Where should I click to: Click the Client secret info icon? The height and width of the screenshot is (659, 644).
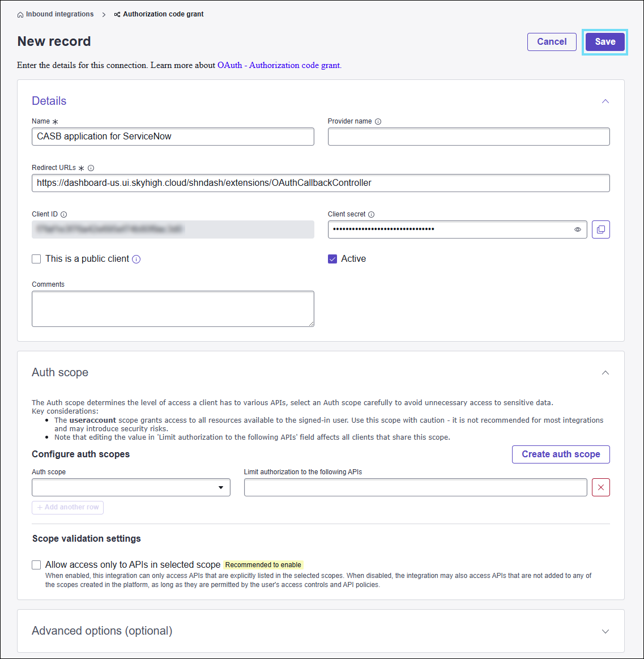coord(372,214)
